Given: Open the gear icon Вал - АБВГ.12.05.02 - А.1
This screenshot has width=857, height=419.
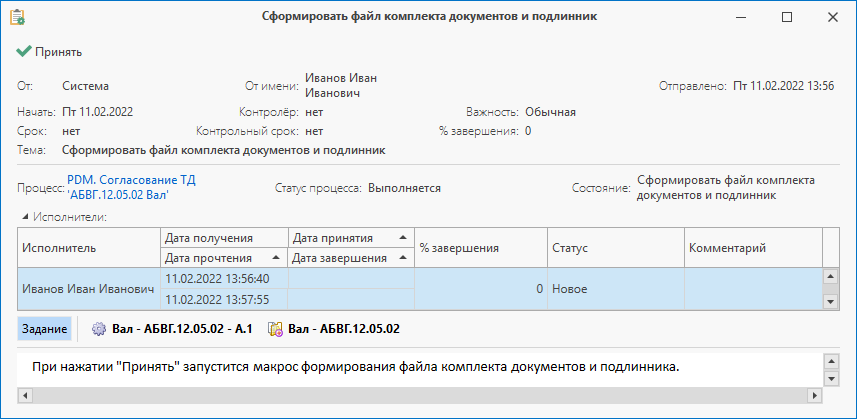Looking at the screenshot, I should 98,329.
